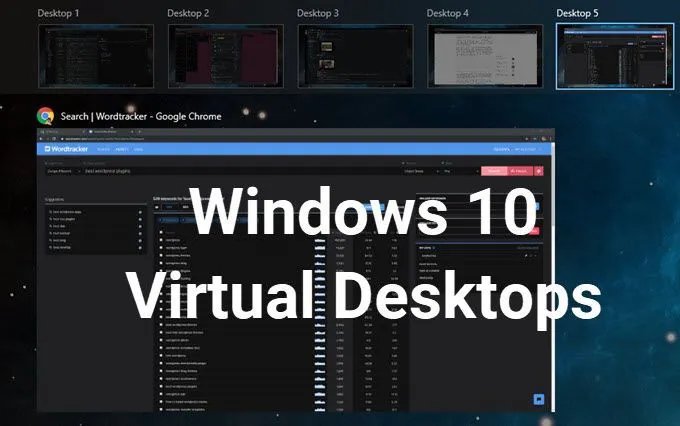Switch to the Desktop 2 thumbnail
The height and width of the screenshot is (426, 680).
point(226,56)
